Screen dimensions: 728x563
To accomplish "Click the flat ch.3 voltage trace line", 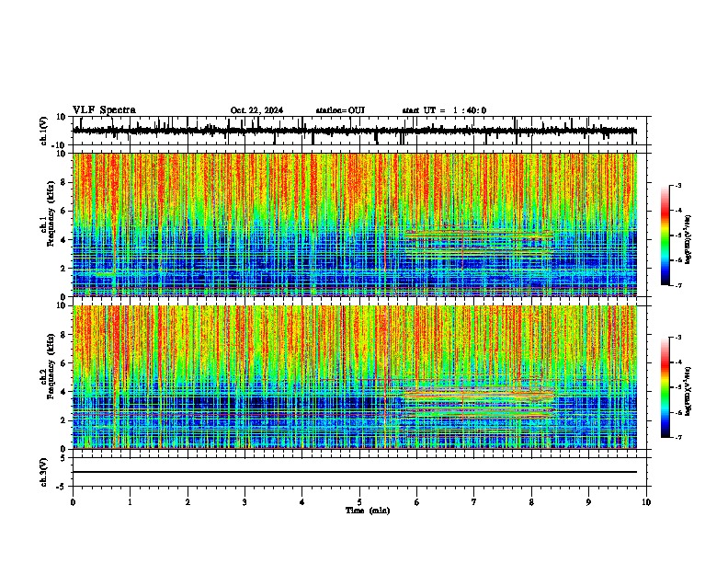I will coord(354,472).
